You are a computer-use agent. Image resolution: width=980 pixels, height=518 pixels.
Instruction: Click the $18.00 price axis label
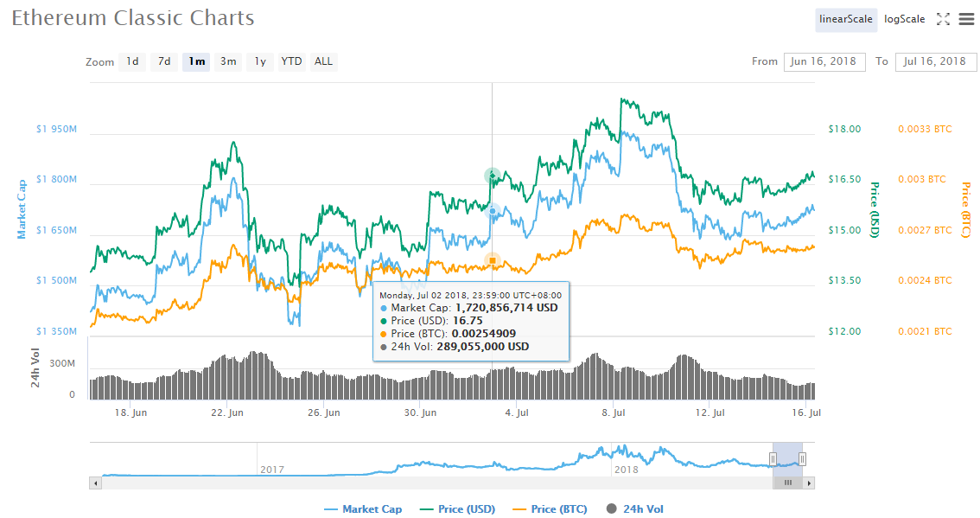pyautogui.click(x=844, y=129)
